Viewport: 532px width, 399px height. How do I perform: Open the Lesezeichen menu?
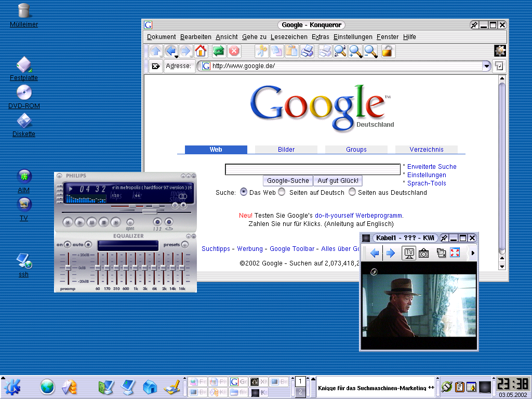pyautogui.click(x=289, y=37)
